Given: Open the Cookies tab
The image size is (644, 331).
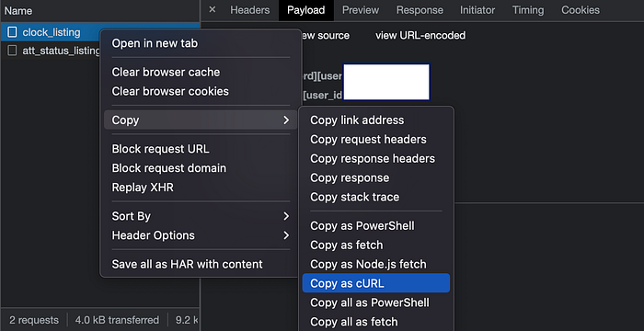Looking at the screenshot, I should tap(581, 10).
